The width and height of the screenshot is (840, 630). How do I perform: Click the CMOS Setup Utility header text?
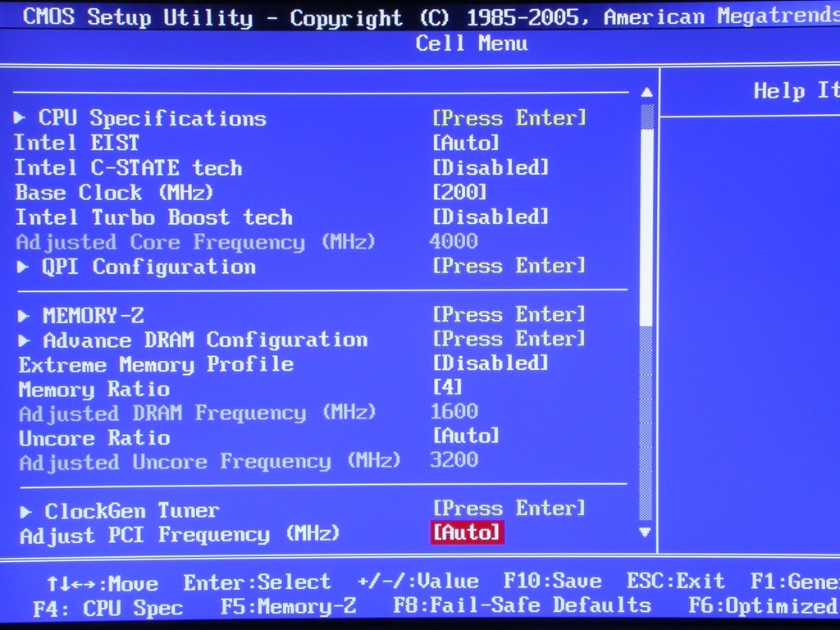(137, 17)
